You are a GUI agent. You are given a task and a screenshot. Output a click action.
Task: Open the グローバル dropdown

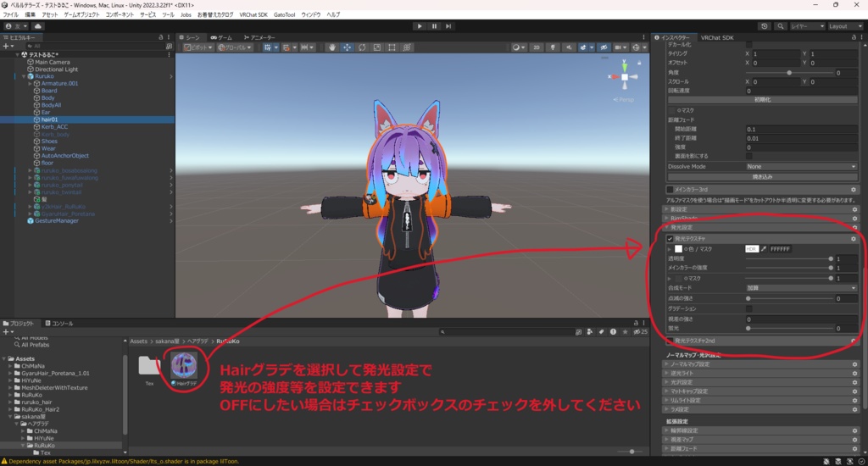235,47
